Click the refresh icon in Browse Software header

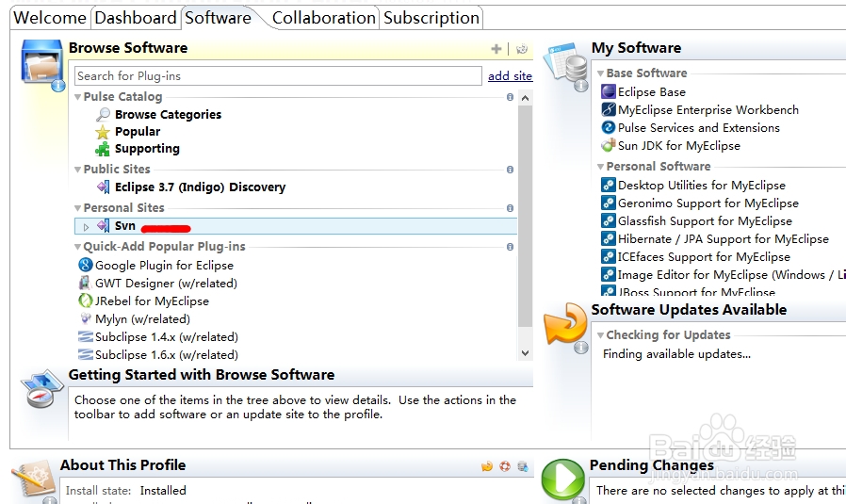coord(522,49)
